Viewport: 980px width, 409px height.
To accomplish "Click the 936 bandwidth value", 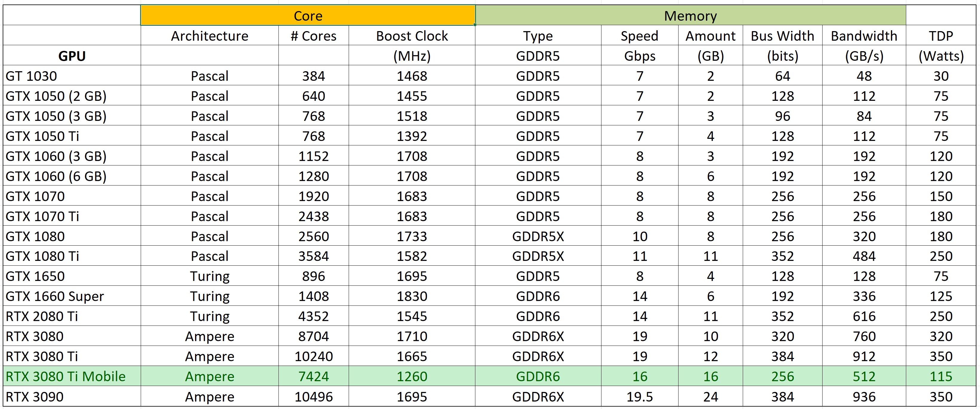I will tap(863, 396).
